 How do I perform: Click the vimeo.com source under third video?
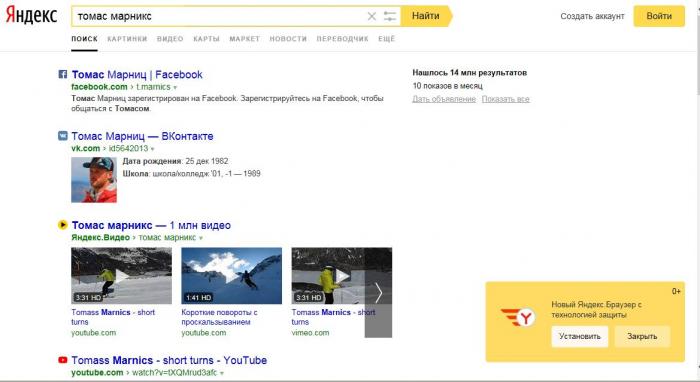pyautogui.click(x=310, y=333)
